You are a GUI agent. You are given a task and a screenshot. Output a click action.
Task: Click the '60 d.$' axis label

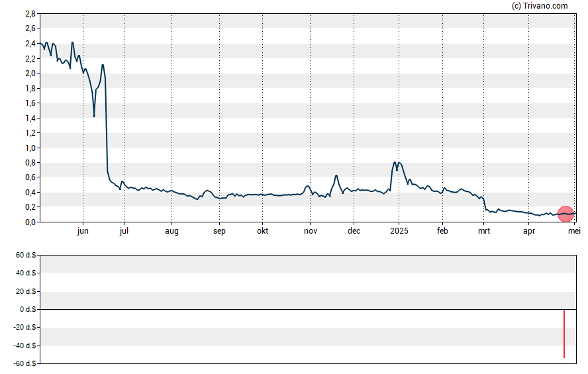pyautogui.click(x=26, y=256)
